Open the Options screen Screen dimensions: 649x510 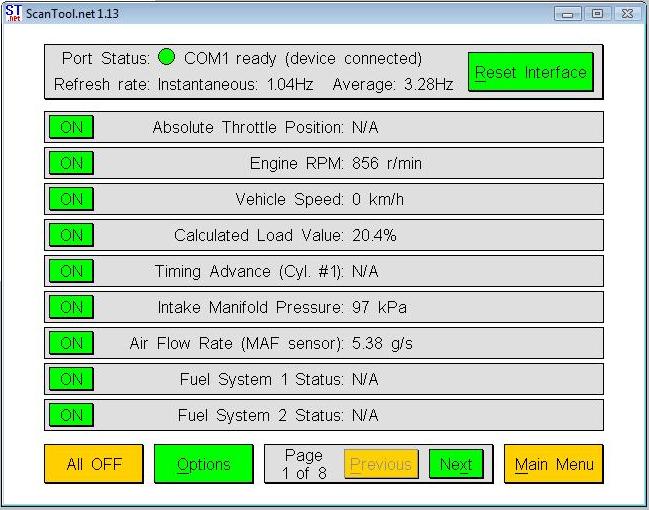[204, 464]
